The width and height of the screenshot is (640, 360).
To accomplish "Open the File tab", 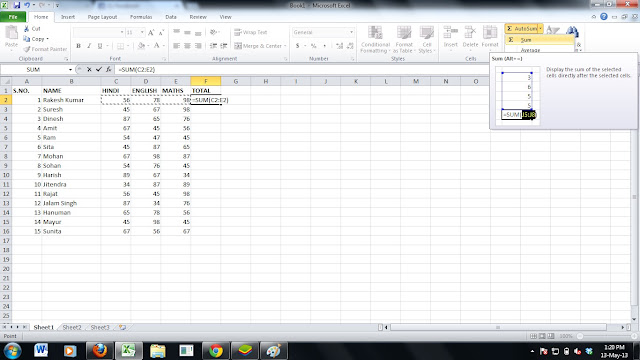I will pos(13,17).
